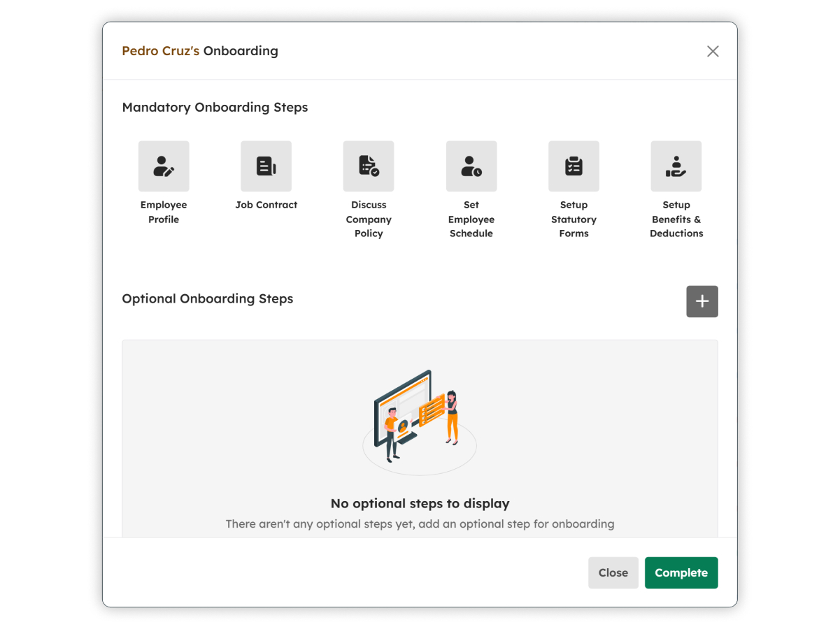The height and width of the screenshot is (629, 840).
Task: Add an optional onboarding step with plus button
Action: click(702, 301)
